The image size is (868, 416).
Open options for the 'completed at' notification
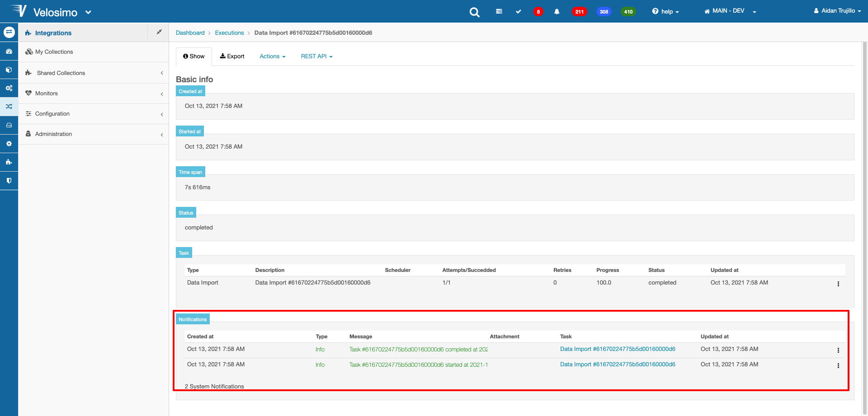838,350
